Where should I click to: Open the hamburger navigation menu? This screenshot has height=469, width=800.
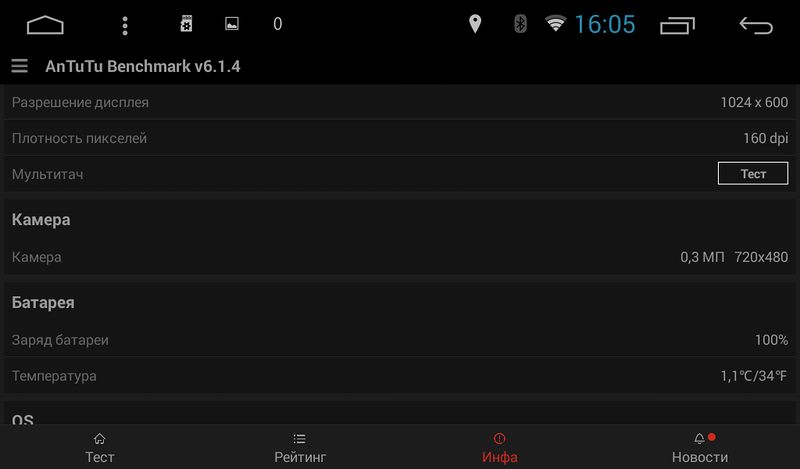pyautogui.click(x=19, y=66)
